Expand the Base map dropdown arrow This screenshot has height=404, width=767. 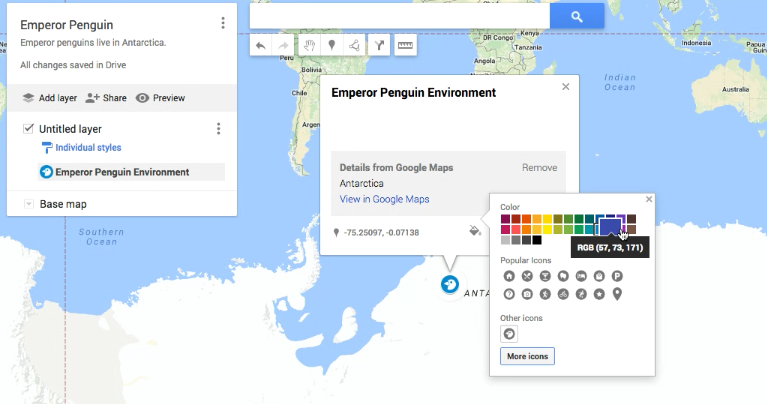(28, 204)
